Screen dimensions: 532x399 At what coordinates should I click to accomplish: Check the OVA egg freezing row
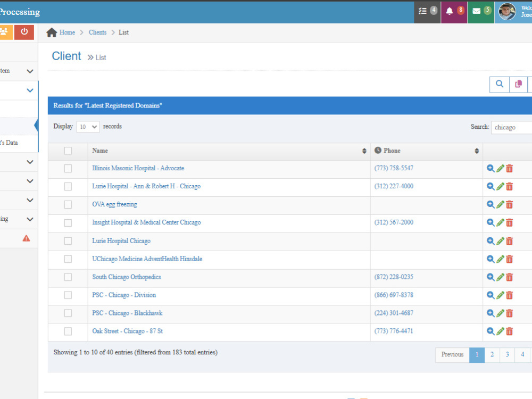coord(68,204)
